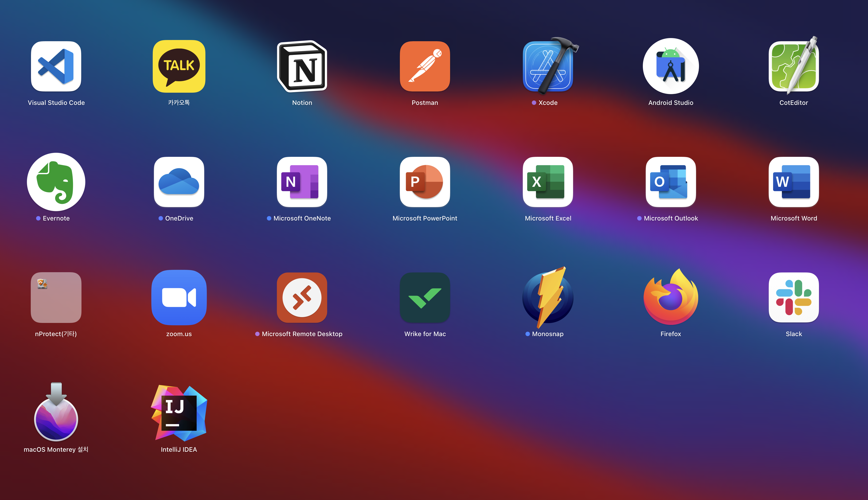
Task: Launch Wrike for Mac
Action: coord(425,297)
